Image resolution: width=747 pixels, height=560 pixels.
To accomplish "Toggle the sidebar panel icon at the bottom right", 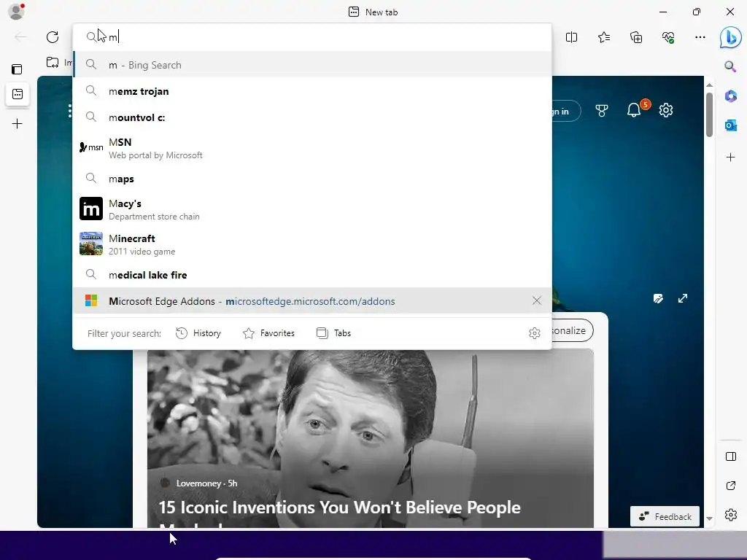I will 731,456.
